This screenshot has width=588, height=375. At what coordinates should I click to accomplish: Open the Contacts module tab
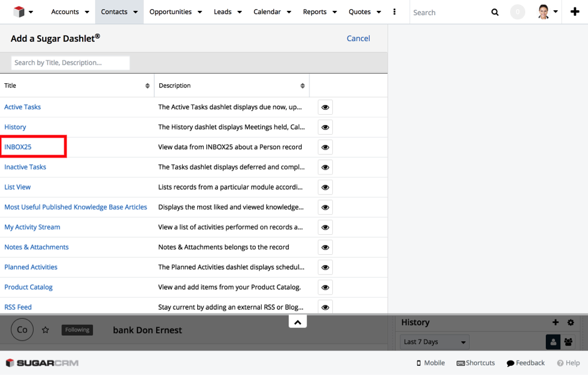click(x=114, y=12)
